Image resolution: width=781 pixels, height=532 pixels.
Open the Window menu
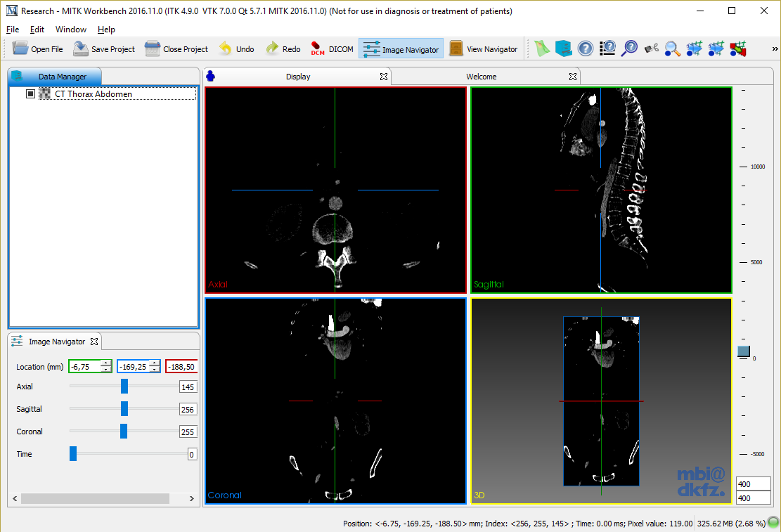click(x=71, y=30)
